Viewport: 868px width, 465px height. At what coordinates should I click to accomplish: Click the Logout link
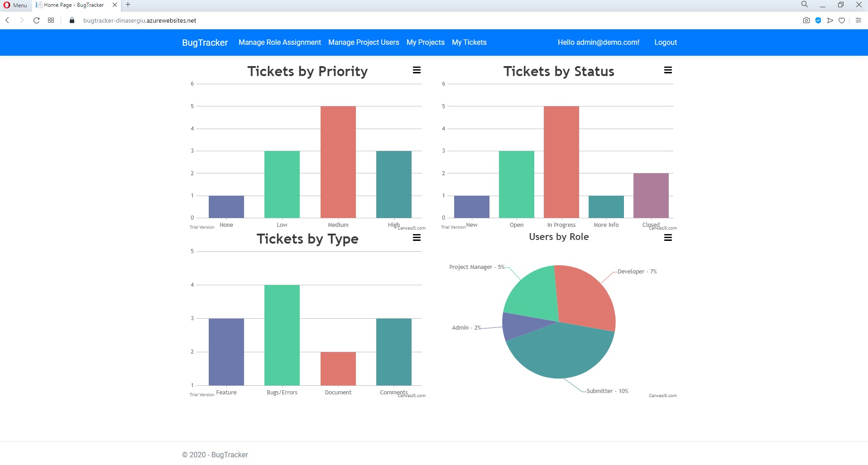tap(665, 42)
